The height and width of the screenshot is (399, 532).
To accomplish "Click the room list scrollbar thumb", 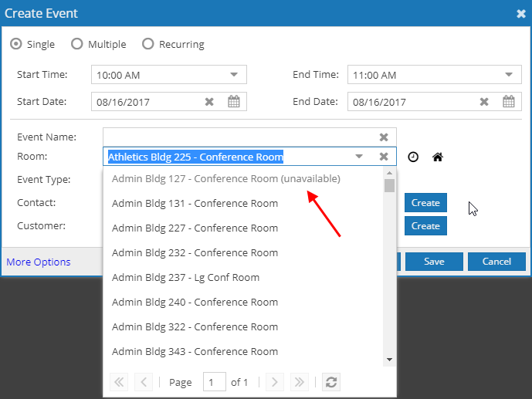I will coord(389,185).
